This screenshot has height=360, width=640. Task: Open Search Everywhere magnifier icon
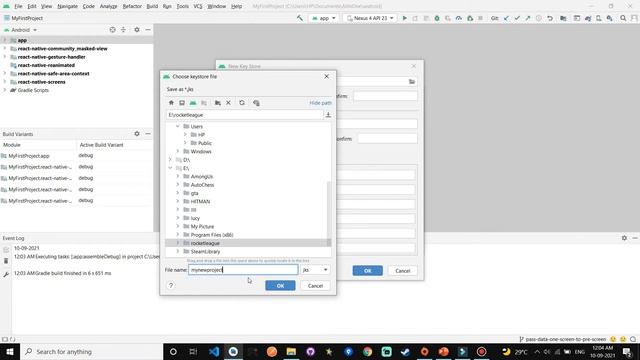[x=623, y=18]
